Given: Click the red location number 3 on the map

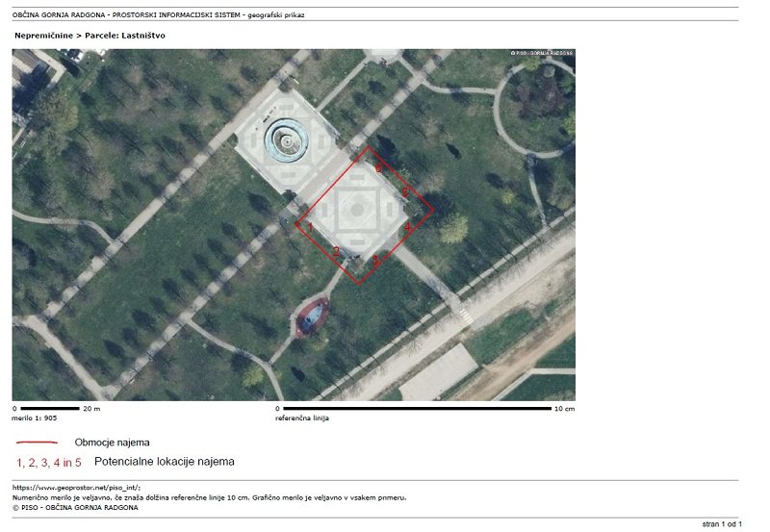Looking at the screenshot, I should coord(375,260).
